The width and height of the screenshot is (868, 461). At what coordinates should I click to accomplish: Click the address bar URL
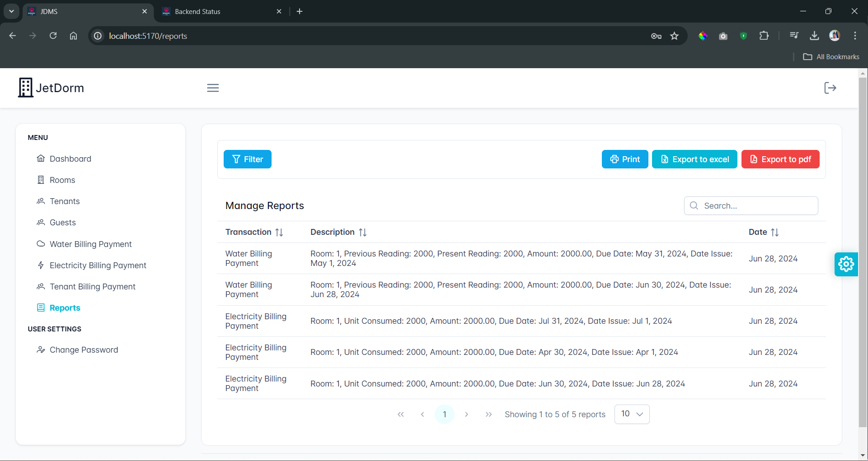[148, 36]
